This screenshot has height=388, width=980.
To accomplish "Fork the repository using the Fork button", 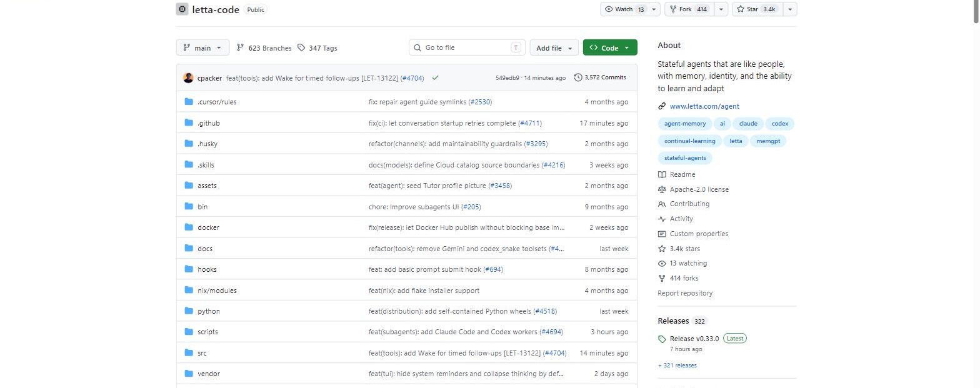I will pyautogui.click(x=690, y=9).
